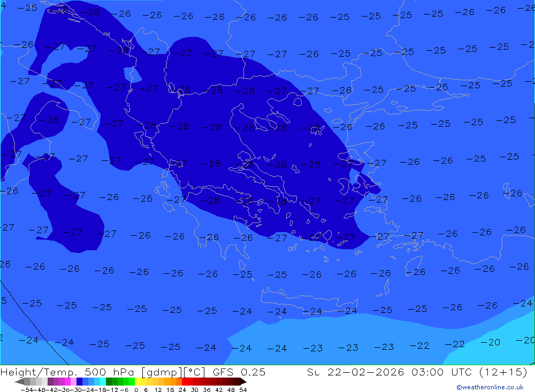Click the '36' label under the color scale
This screenshot has height=392, width=535.
[207, 390]
